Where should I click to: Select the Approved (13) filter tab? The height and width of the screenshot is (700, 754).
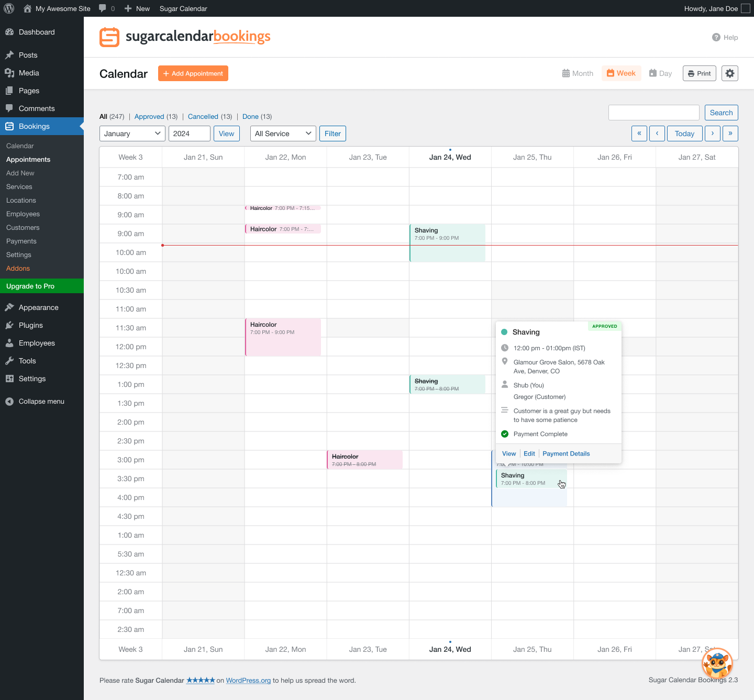(149, 116)
